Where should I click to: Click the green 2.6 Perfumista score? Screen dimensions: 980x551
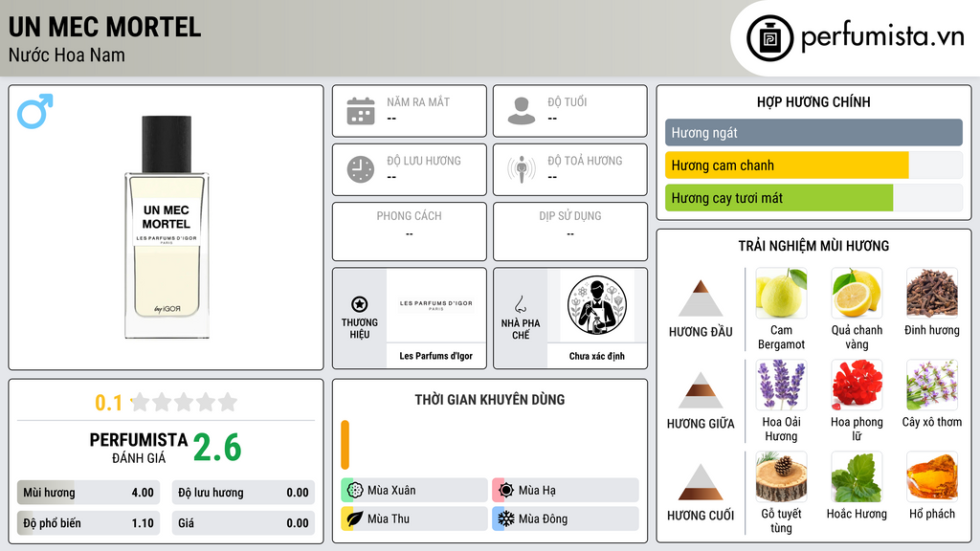pyautogui.click(x=217, y=448)
